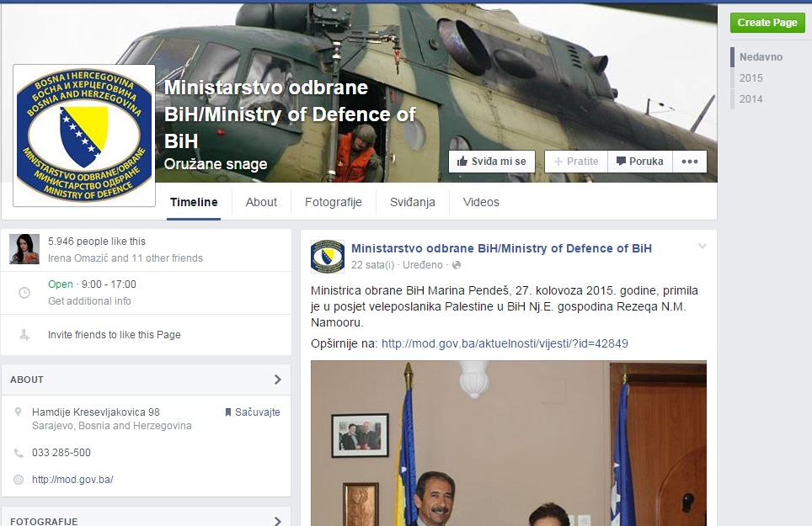Screen dimensions: 812x526
Task: Open the post options dropdown arrow
Action: [702, 247]
